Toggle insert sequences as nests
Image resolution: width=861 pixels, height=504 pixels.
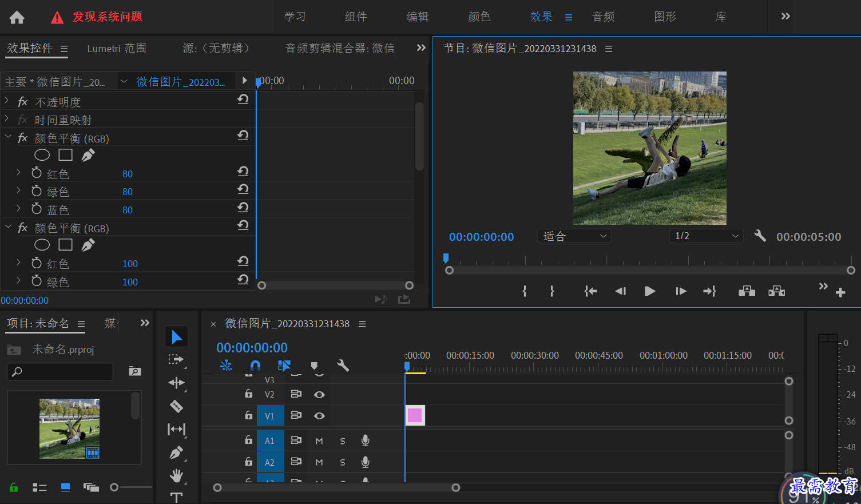(x=226, y=366)
